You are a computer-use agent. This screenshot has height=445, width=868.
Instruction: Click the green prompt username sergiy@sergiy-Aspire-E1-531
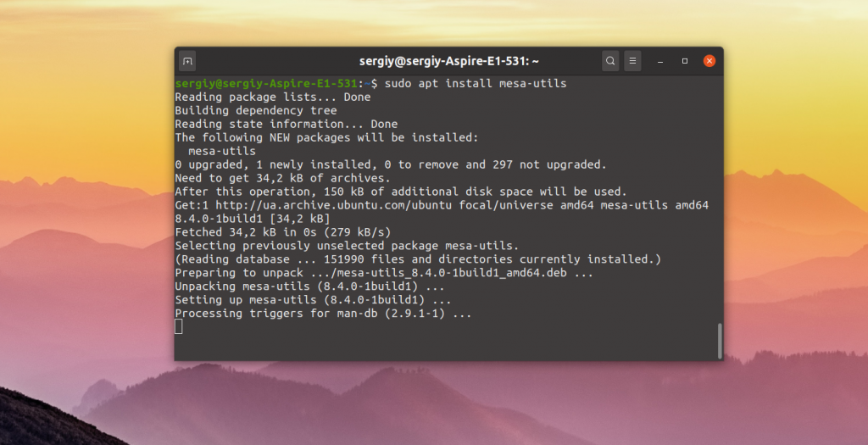266,84
